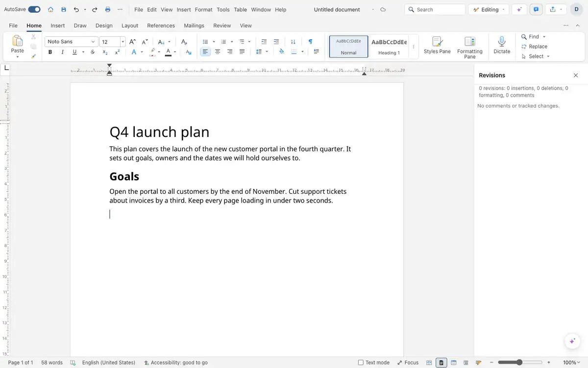Screen dimensions: 588x368
Task: Decrease paragraph indent
Action: click(x=264, y=42)
